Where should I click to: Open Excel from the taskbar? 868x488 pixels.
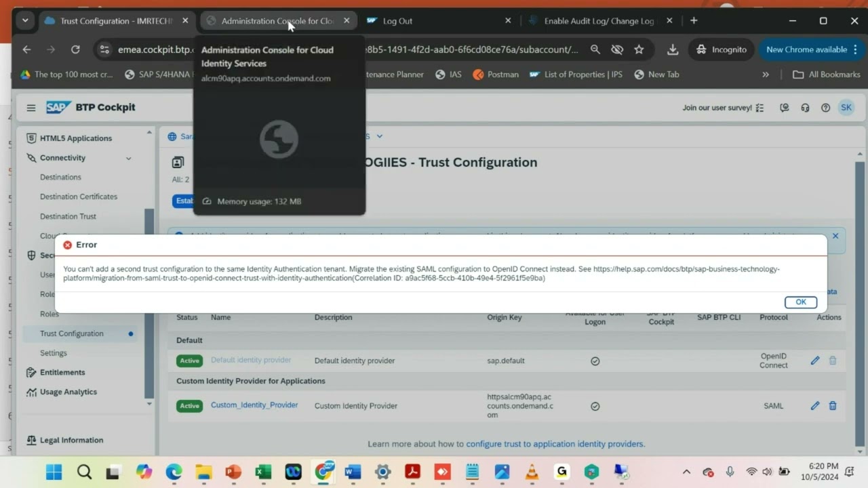coord(263,472)
